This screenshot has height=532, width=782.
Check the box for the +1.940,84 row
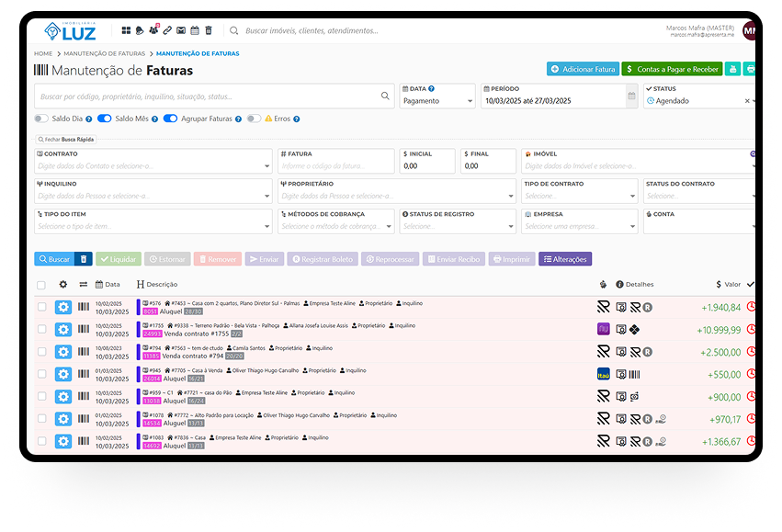(42, 307)
